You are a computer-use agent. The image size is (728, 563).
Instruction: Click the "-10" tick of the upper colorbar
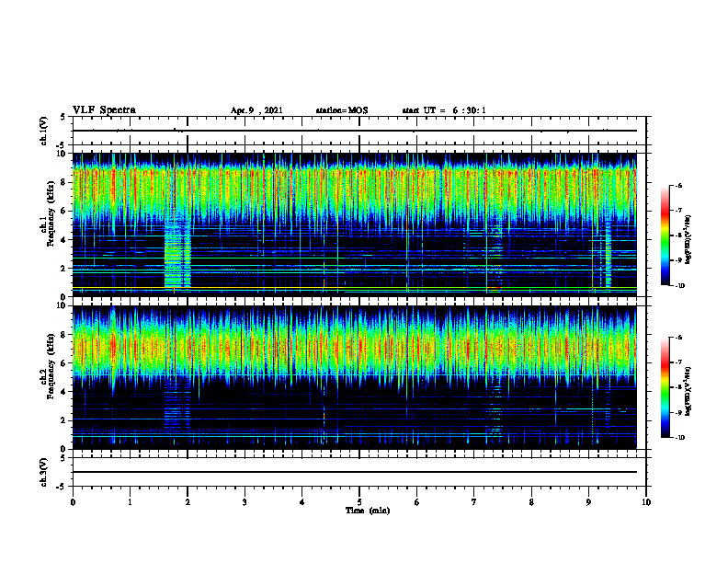coord(679,285)
